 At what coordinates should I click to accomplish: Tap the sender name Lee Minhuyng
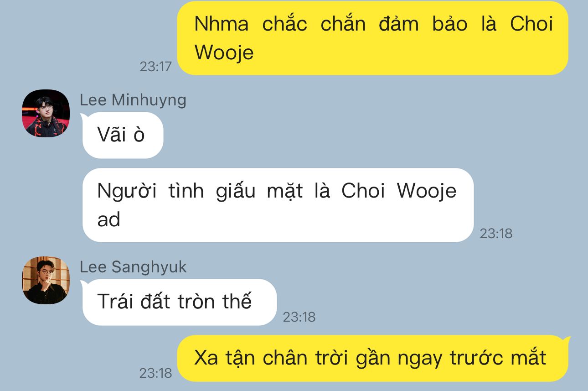pyautogui.click(x=133, y=100)
